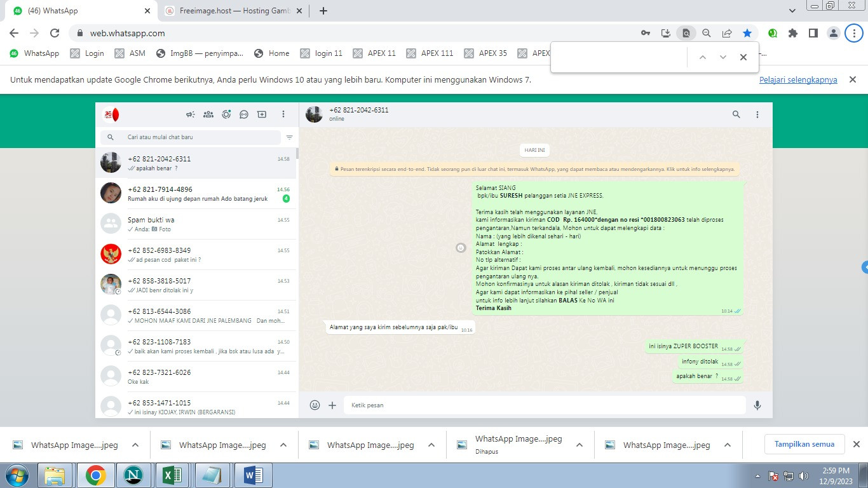Search messages in the open conversation
This screenshot has width=868, height=488.
coord(736,114)
